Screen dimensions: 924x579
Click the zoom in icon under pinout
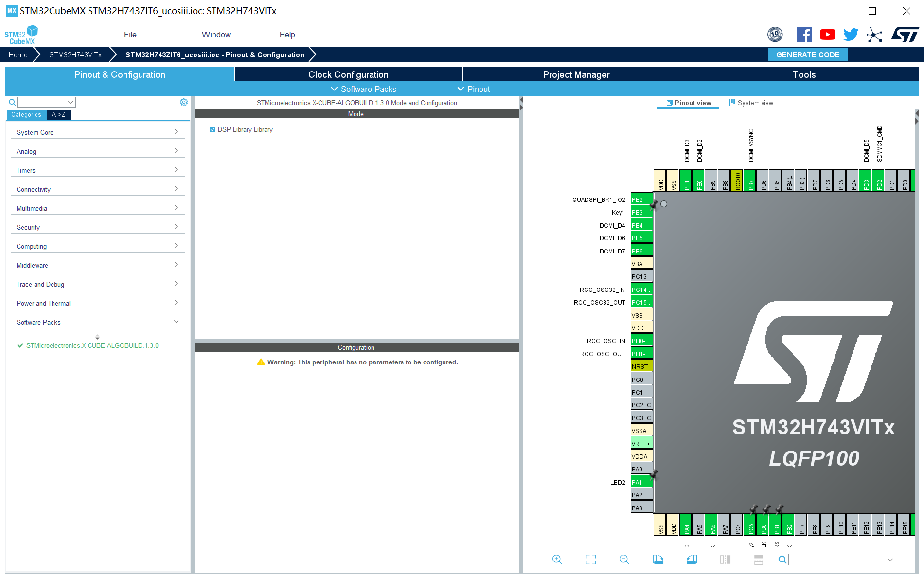(557, 560)
